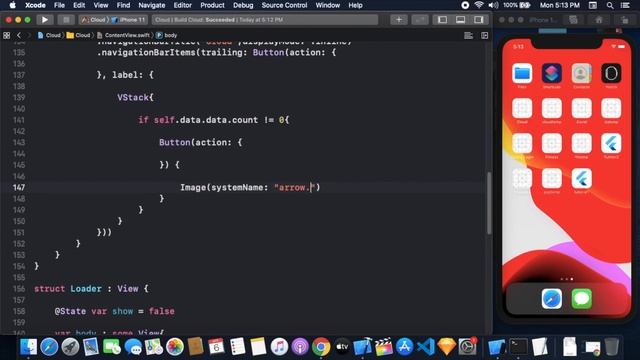Open the Contacts app in Simulator
Image resolution: width=640 pixels, height=360 pixels.
coord(582,73)
